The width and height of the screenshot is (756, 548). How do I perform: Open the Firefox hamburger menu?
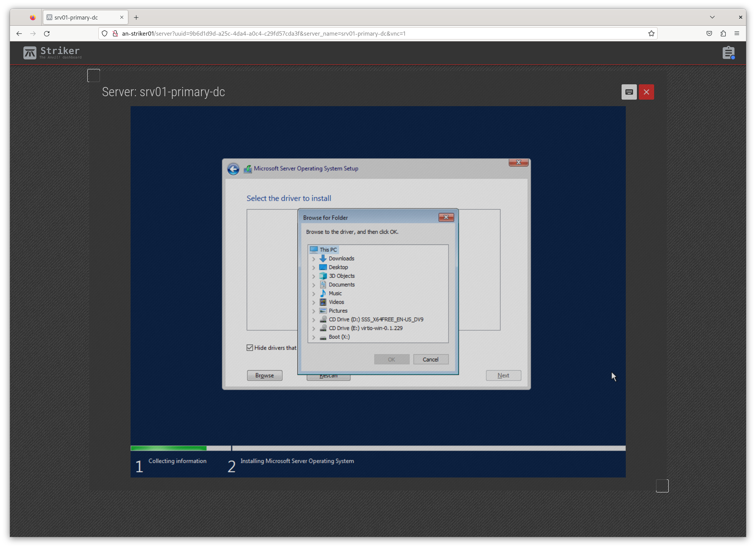pyautogui.click(x=737, y=34)
